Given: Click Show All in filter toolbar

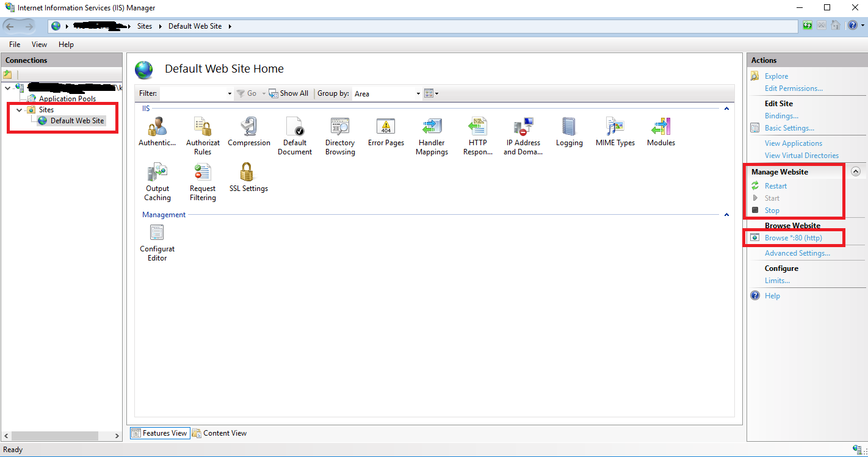Looking at the screenshot, I should [289, 93].
